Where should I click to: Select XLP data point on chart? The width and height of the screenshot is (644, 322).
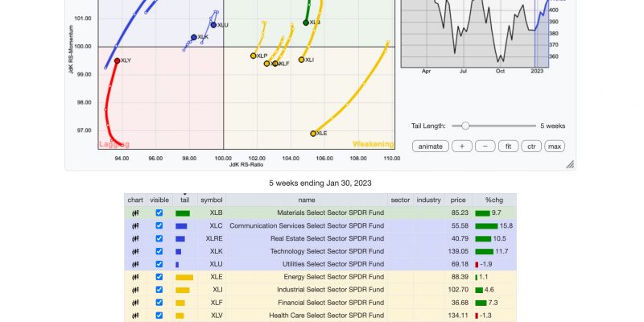[x=254, y=56]
